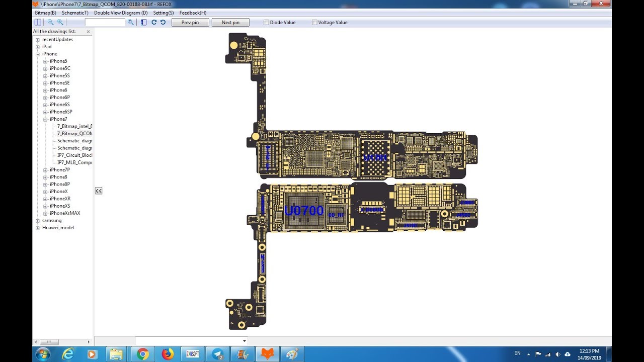Expand the iPad tree node
This screenshot has width=644, height=362.
click(38, 47)
